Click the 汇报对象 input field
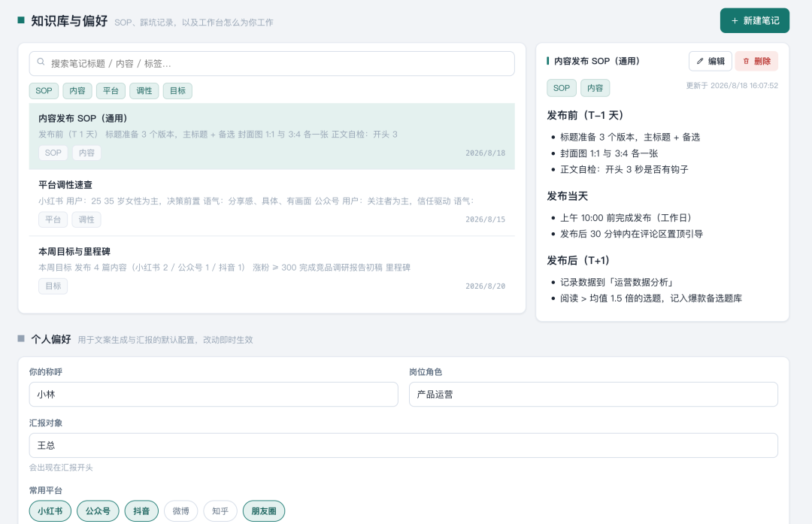Screen dimensions: 812x524 point(404,445)
